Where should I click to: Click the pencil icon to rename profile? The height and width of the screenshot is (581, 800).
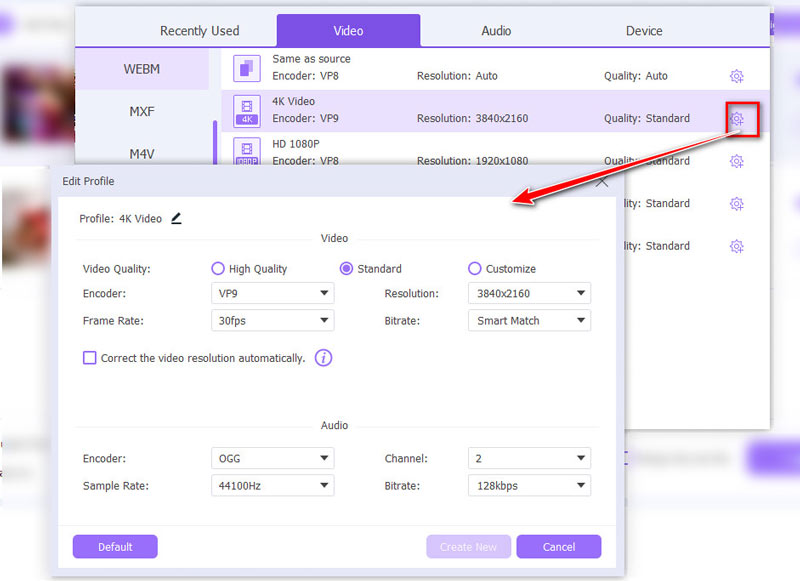[x=176, y=218]
